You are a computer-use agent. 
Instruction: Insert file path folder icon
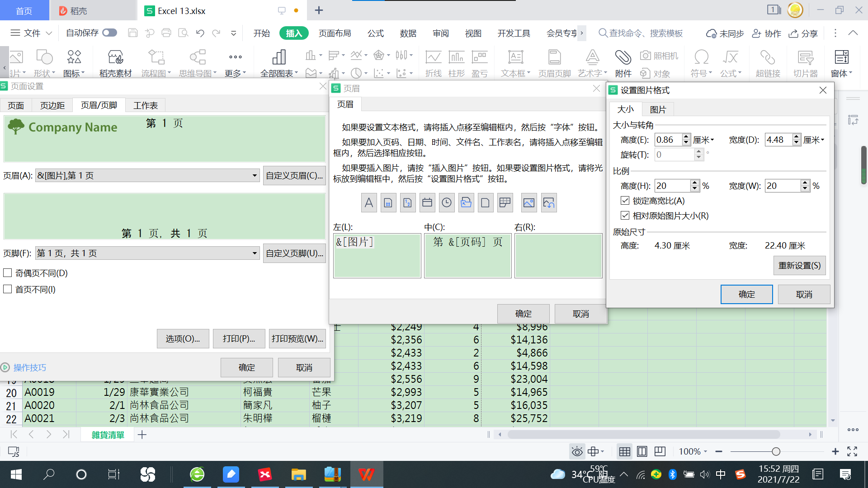tap(466, 203)
